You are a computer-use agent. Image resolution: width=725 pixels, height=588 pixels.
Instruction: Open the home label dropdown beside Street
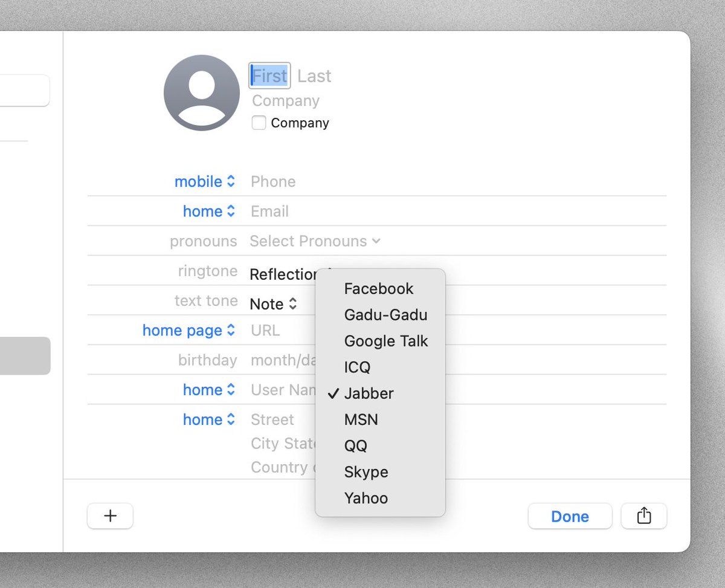pyautogui.click(x=208, y=419)
